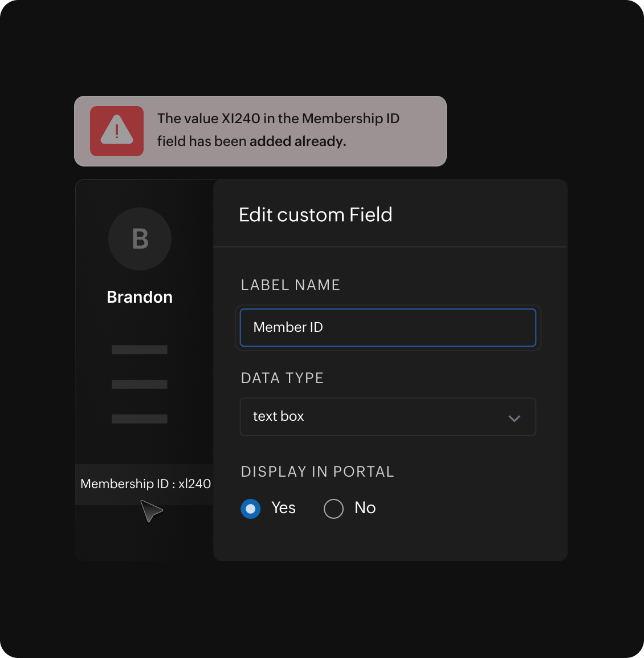
Task: Click the middle placeholder bar under Brandon
Action: tap(140, 384)
